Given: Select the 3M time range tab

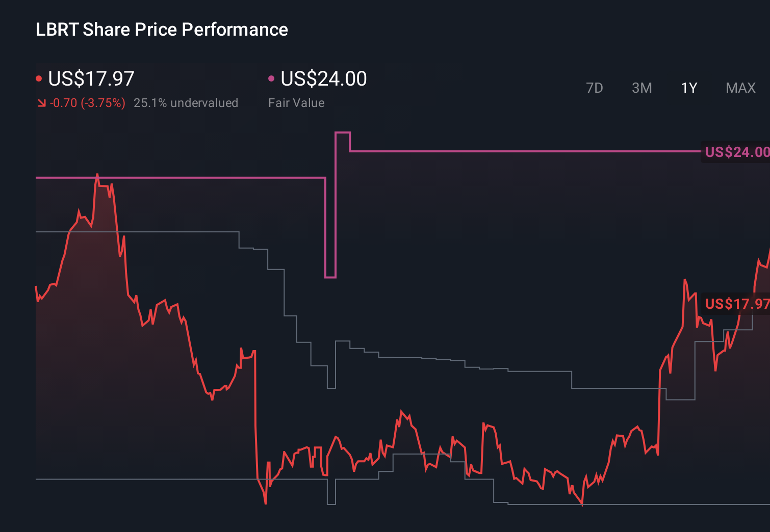Looking at the screenshot, I should (641, 88).
